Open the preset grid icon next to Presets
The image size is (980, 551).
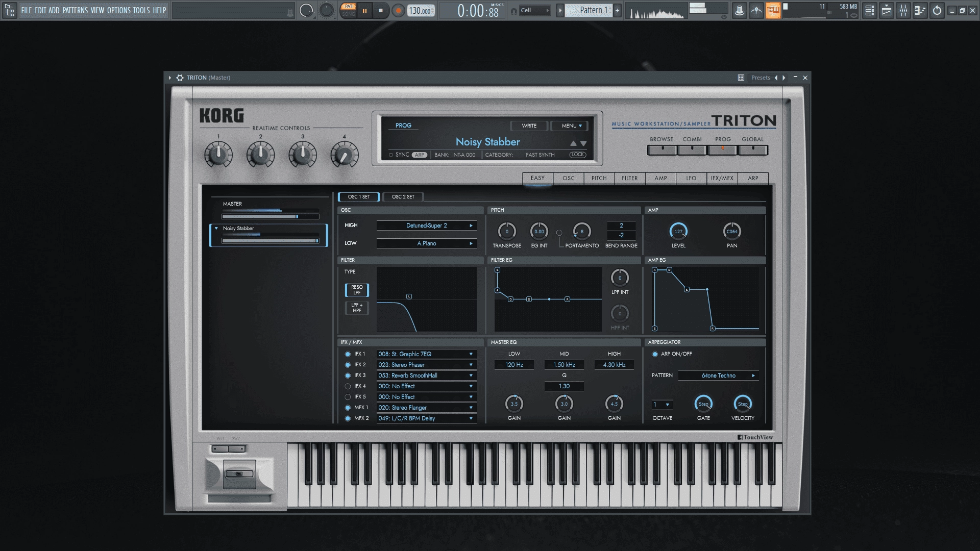point(741,78)
